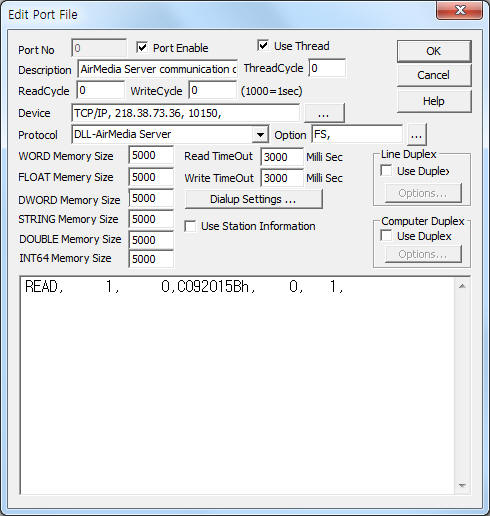Click the Read TimeOut field

pos(282,157)
